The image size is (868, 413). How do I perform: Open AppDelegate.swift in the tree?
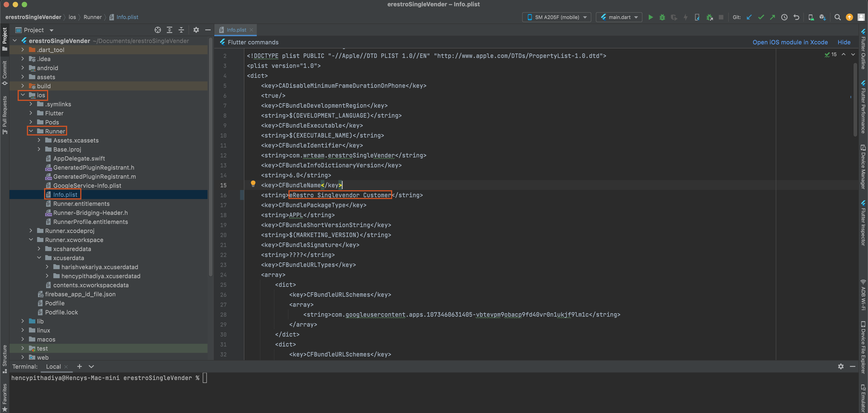[79, 159]
